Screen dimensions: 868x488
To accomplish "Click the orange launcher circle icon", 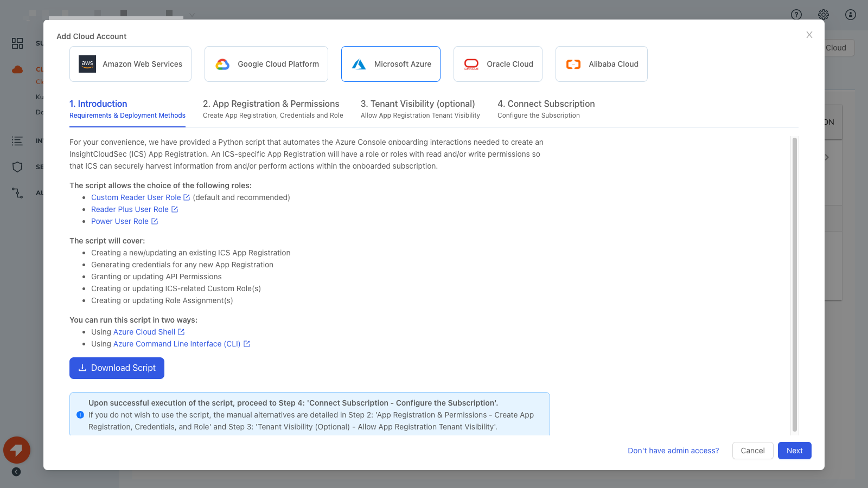I will tap(17, 450).
